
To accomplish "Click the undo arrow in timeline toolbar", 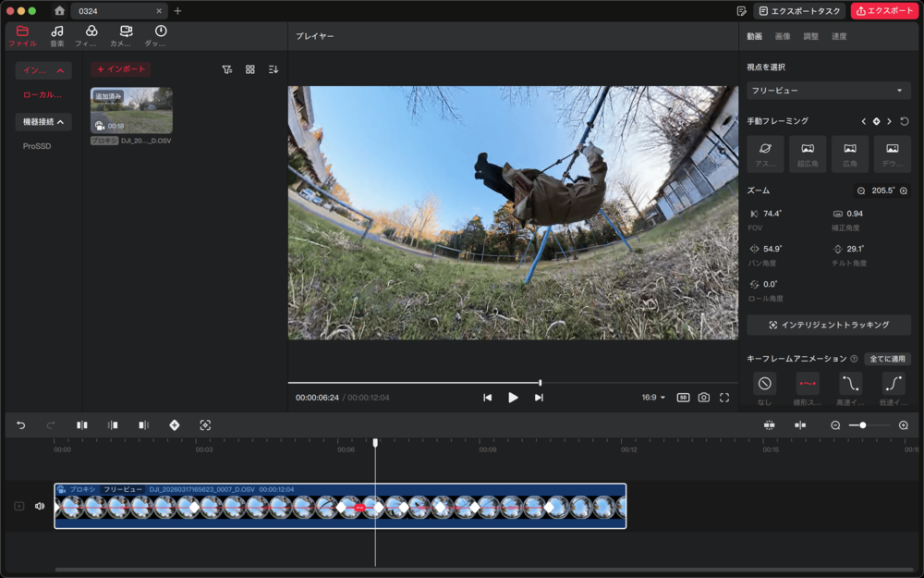I will pos(21,425).
